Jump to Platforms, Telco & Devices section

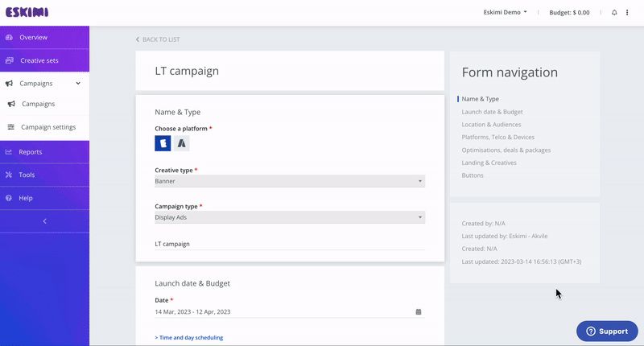(x=497, y=137)
